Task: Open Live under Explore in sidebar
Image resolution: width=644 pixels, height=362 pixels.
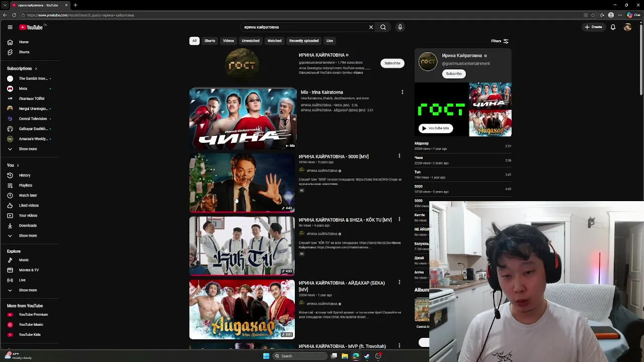Action: (x=22, y=280)
